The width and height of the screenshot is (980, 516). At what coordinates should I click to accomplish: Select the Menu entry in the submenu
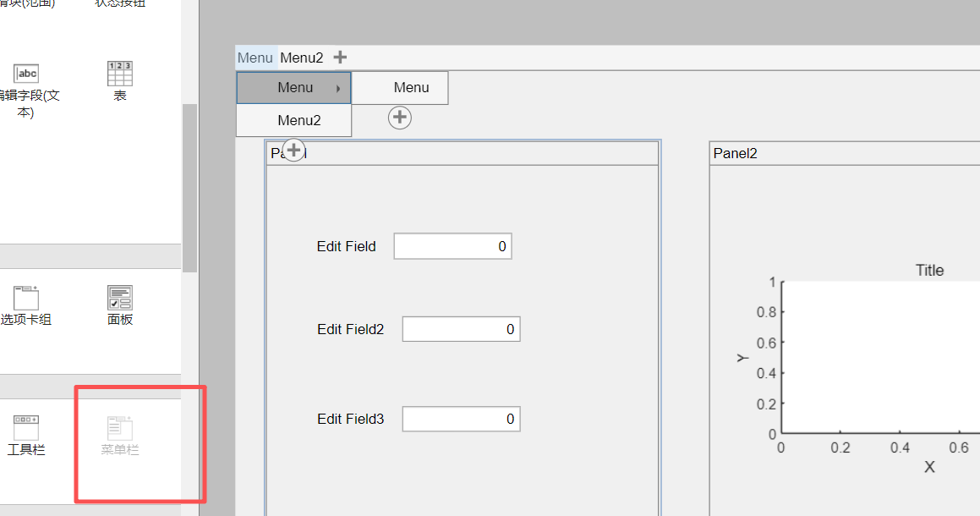[x=411, y=88]
